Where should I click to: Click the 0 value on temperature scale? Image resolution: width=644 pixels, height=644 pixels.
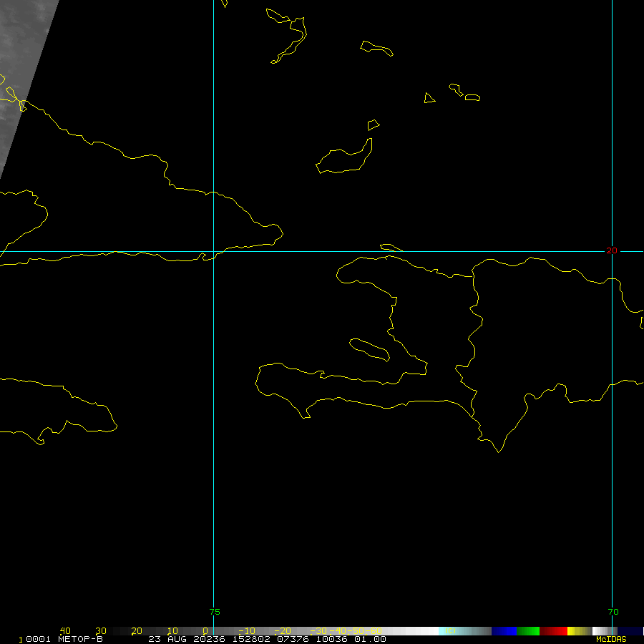tap(205, 631)
